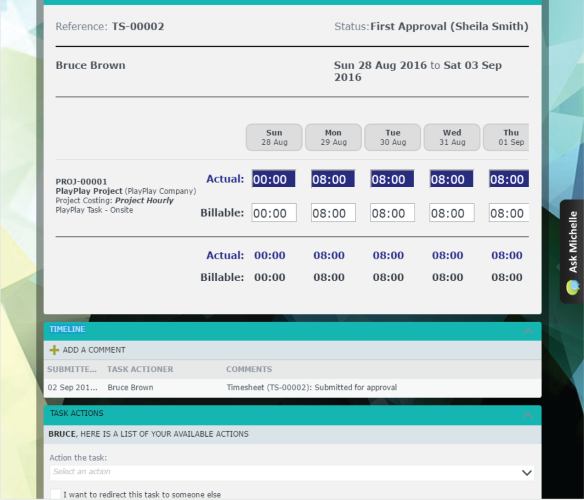This screenshot has width=584, height=500.
Task: Click the reference number TS-00002
Action: click(x=138, y=26)
